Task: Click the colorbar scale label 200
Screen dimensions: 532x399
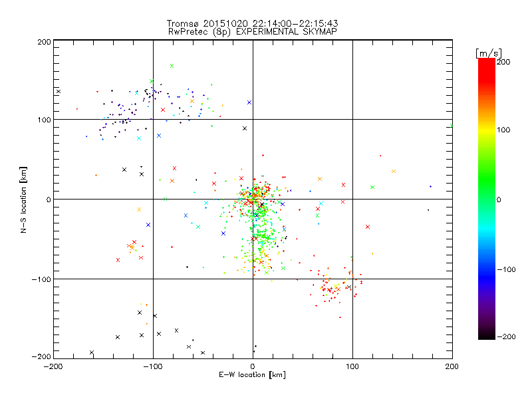Action: tap(503, 62)
